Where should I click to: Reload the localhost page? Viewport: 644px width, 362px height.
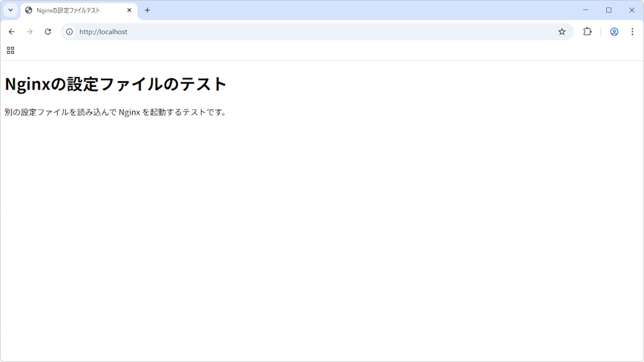click(48, 32)
